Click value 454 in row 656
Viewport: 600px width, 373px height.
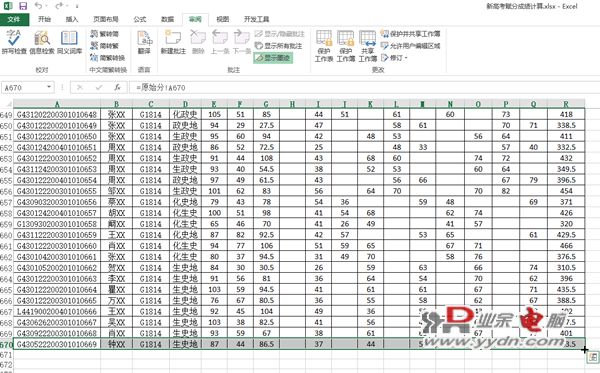point(566,191)
